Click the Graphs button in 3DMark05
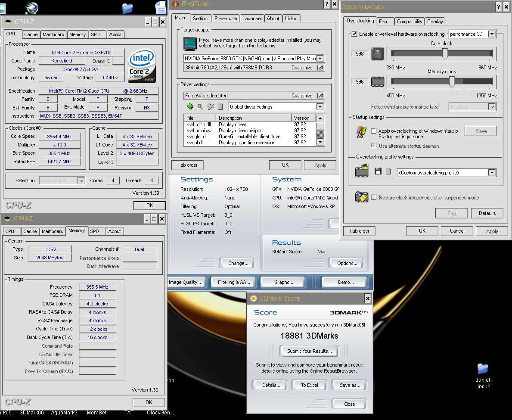 point(283,282)
